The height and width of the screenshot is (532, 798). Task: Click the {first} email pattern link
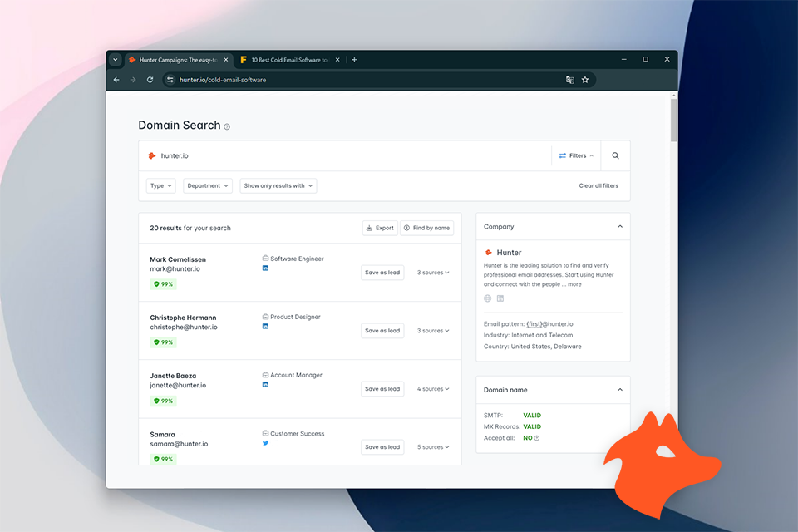tap(534, 324)
